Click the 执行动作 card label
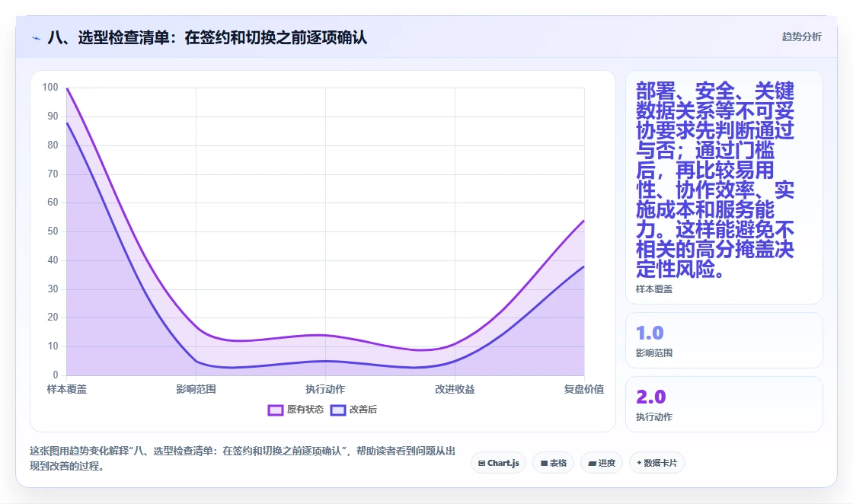 point(654,417)
